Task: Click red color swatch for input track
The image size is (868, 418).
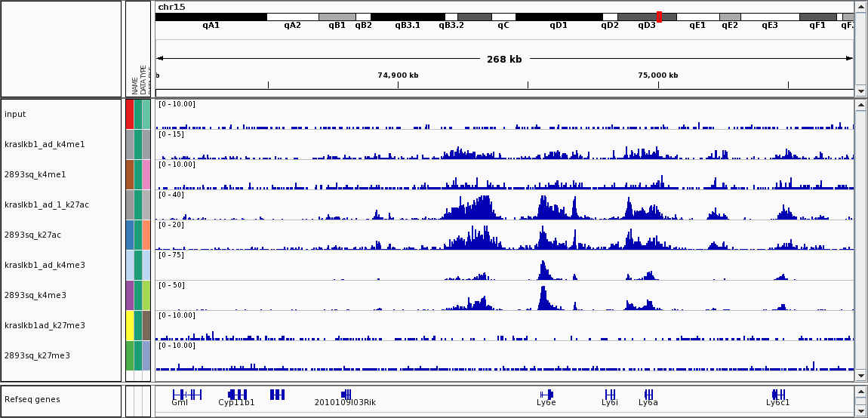Action: click(x=130, y=114)
